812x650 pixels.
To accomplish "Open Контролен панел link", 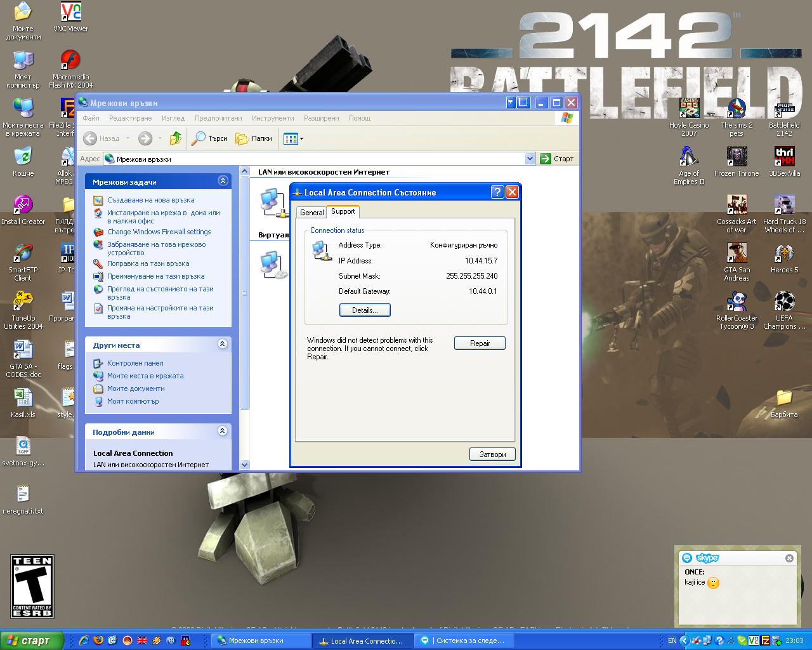I will (135, 363).
